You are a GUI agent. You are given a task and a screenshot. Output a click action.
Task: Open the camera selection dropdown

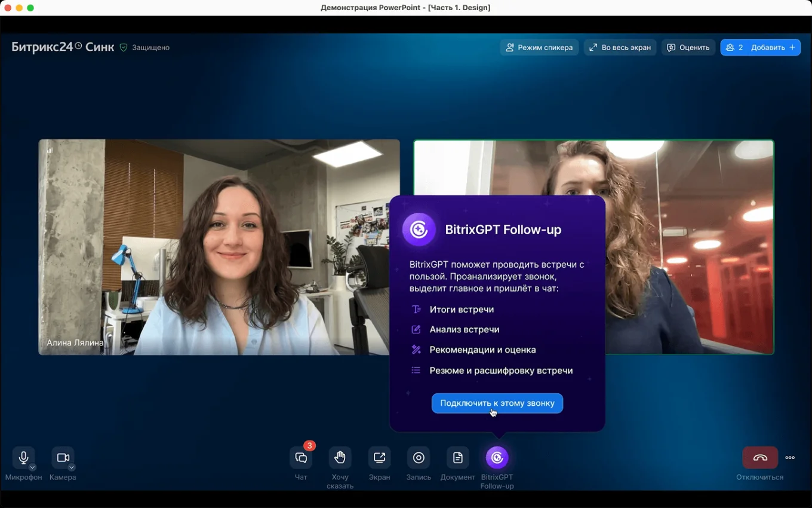[x=71, y=467]
